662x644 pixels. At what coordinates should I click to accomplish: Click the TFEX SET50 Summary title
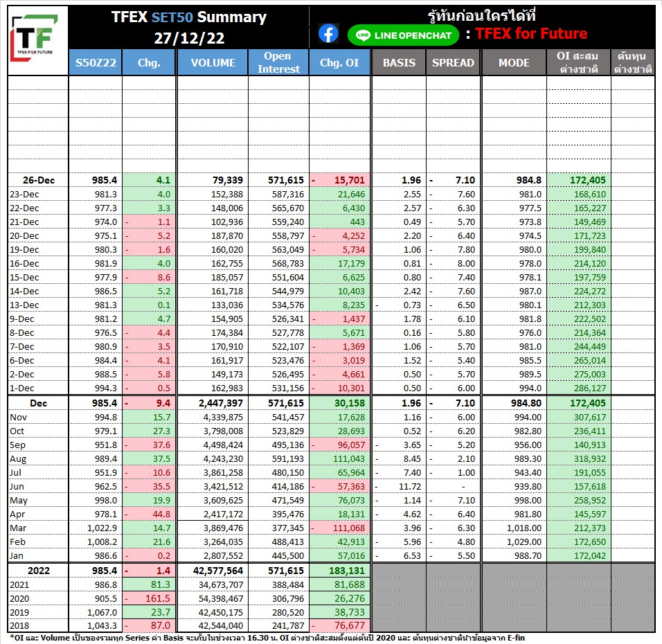(x=189, y=17)
